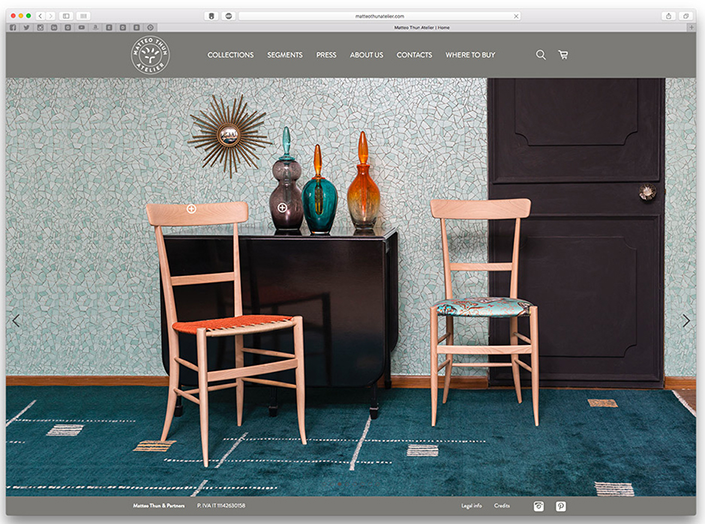The image size is (705, 524).
Task: Click the Safari share icon
Action: coord(668,16)
